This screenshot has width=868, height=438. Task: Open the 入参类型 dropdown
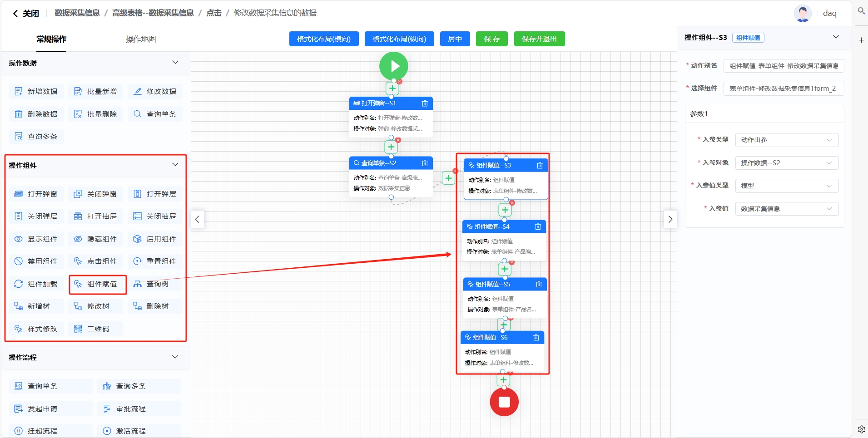[786, 140]
